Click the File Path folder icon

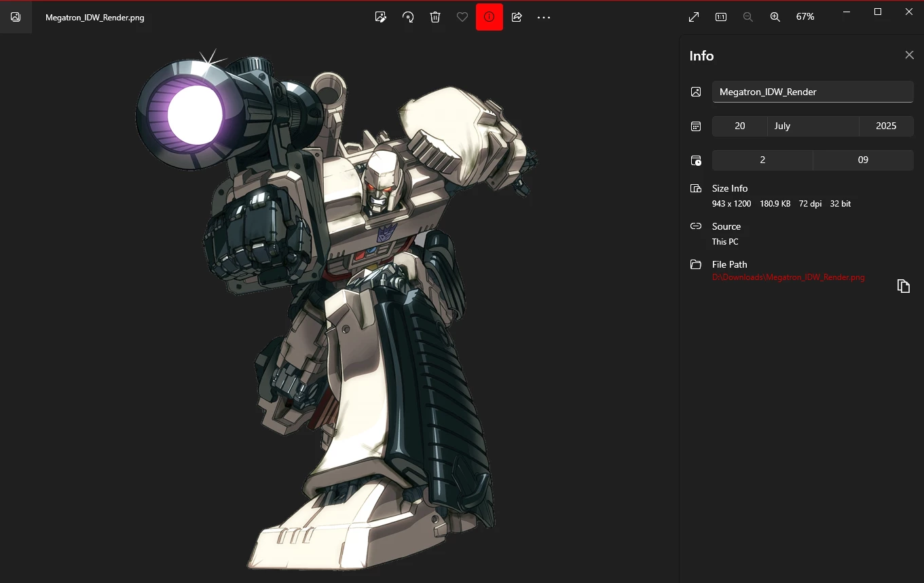[x=696, y=264]
